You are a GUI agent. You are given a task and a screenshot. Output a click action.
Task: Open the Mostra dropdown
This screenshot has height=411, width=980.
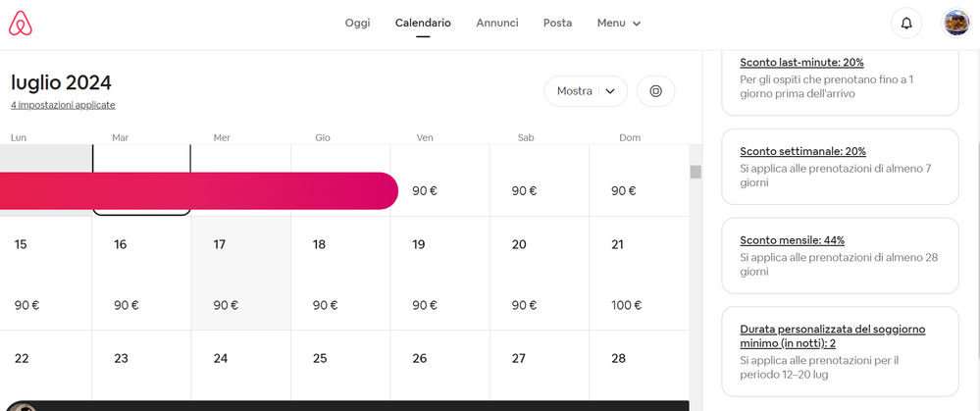(586, 91)
